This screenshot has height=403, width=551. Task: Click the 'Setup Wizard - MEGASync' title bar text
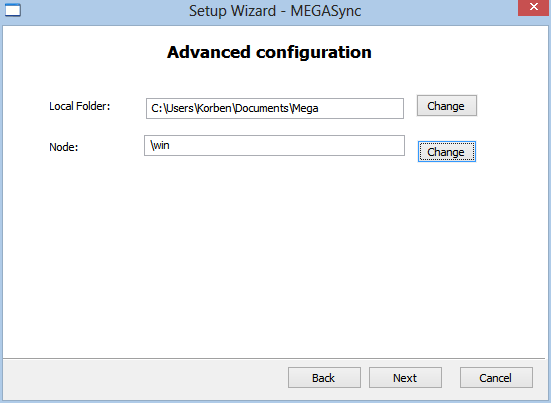pyautogui.click(x=275, y=11)
